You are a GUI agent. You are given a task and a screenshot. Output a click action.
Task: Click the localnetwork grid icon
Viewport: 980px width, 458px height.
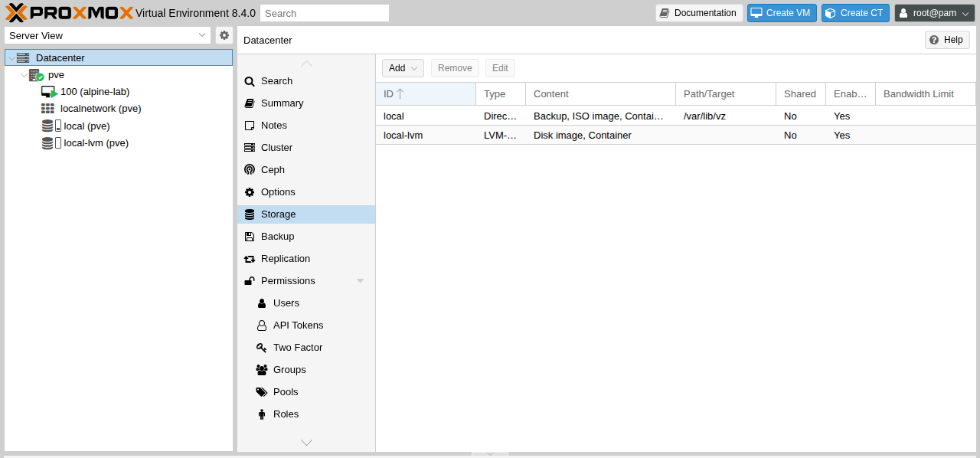47,109
